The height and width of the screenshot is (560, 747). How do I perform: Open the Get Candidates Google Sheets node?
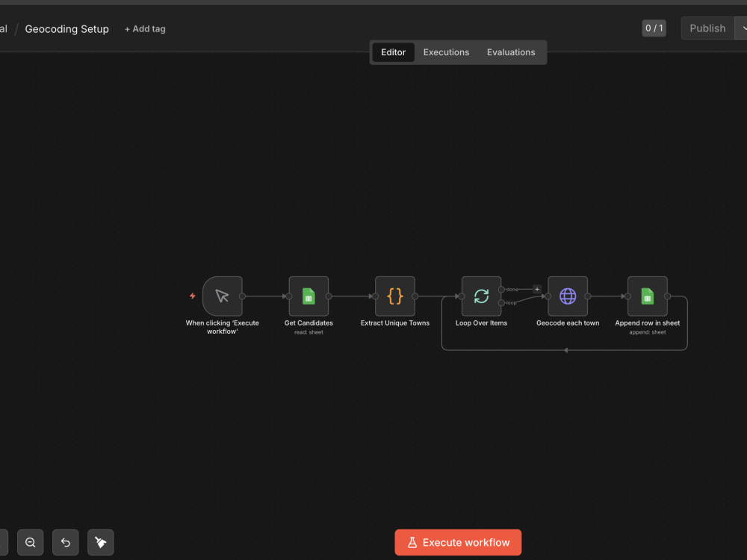coord(309,296)
